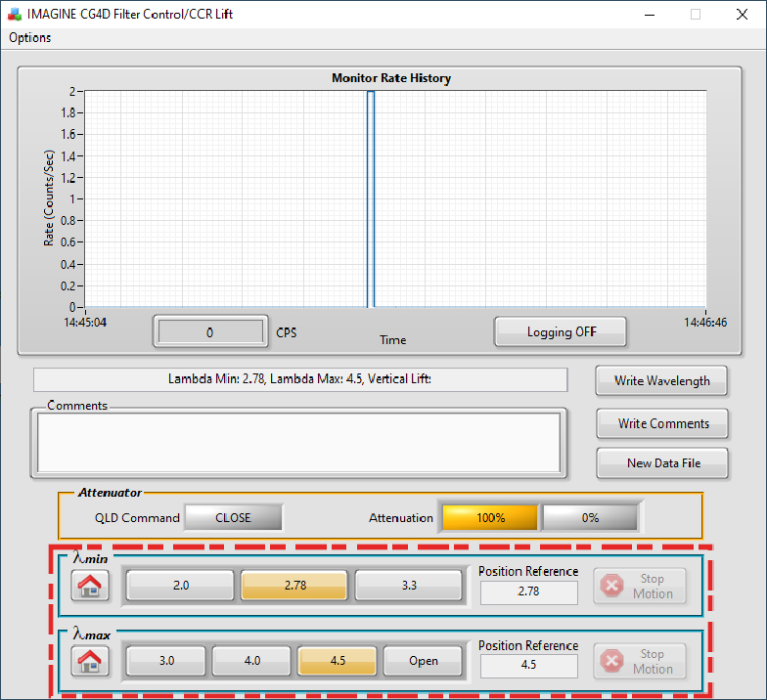
Task: Set attenuation to 100%
Action: 490,518
